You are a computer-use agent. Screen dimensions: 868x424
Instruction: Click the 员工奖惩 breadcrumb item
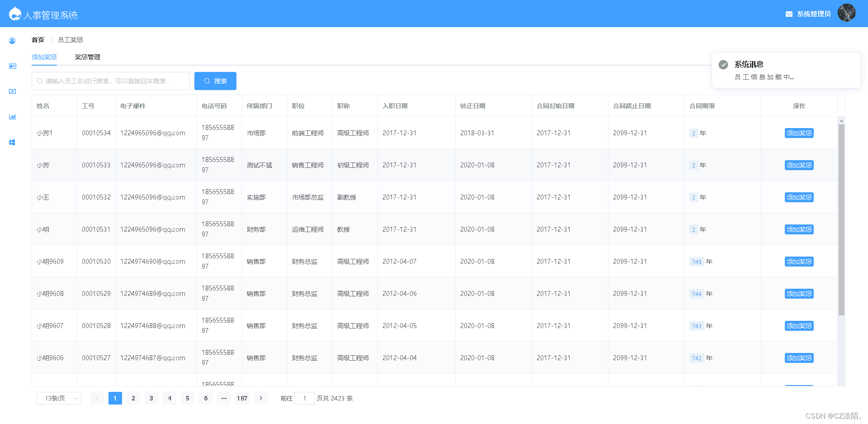click(71, 40)
